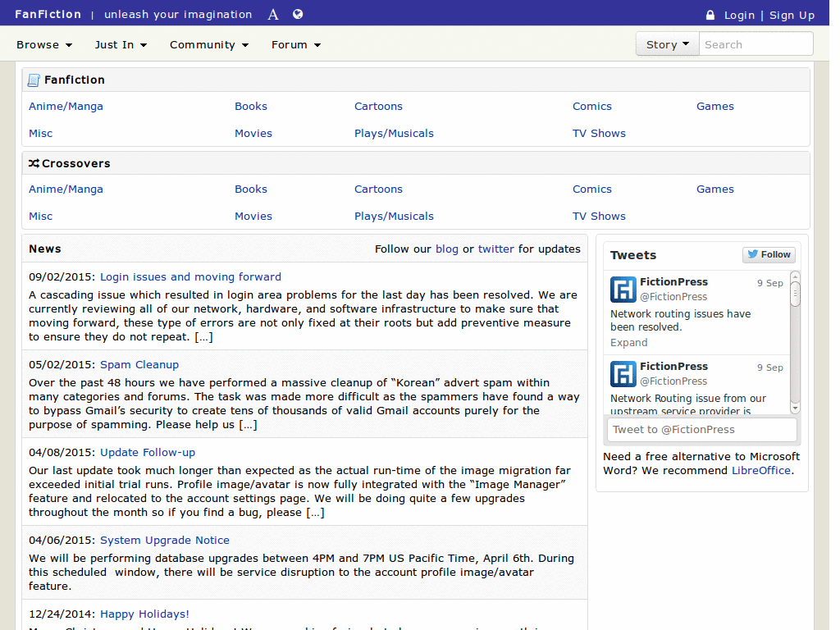Open Crossovers Comics category
The image size is (840, 630).
592,189
